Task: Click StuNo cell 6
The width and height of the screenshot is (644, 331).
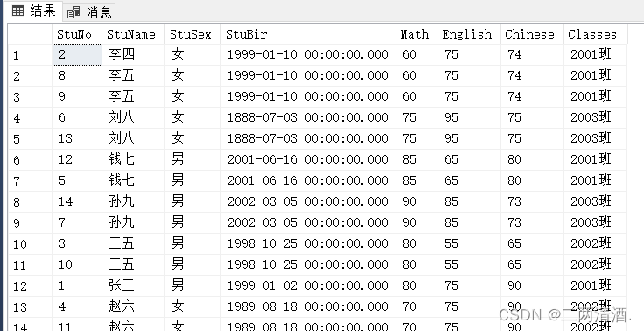Action: pos(77,118)
